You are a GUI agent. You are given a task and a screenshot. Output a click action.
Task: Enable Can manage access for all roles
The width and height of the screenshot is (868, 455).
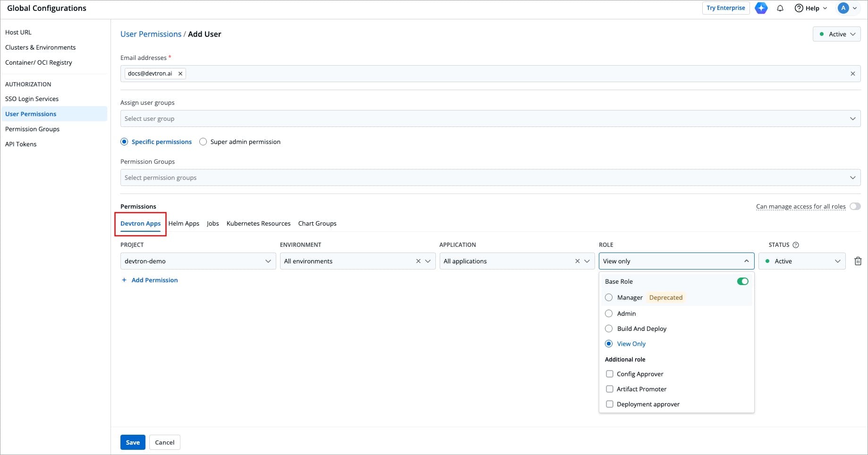coord(855,206)
